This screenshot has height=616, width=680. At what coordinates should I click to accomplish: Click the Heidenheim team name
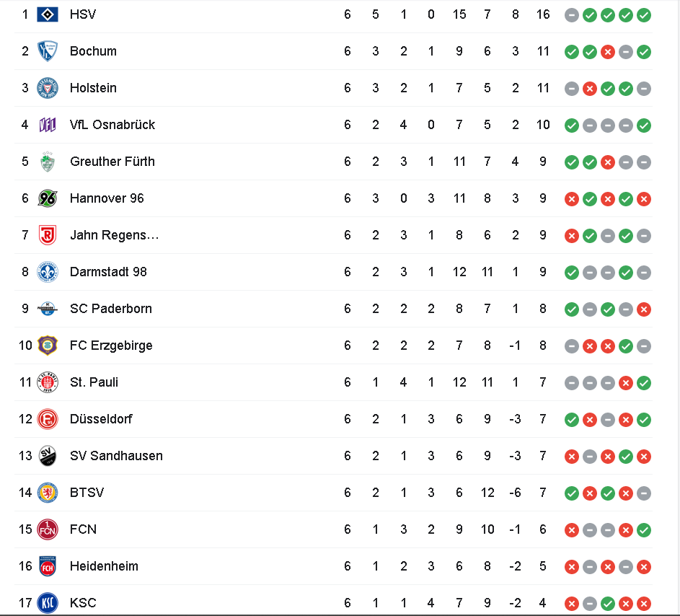(104, 566)
